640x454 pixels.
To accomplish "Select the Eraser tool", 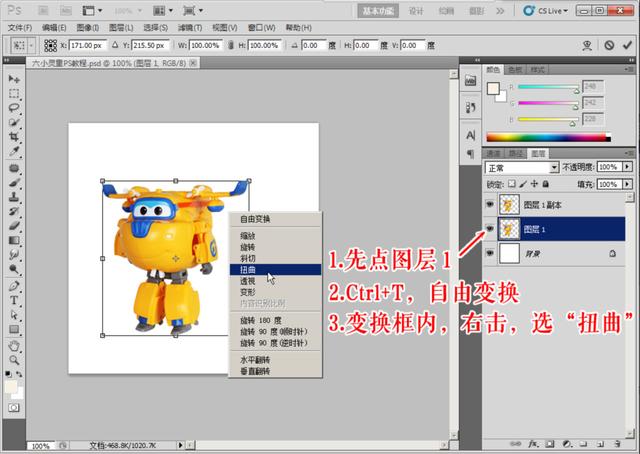I will tap(14, 225).
